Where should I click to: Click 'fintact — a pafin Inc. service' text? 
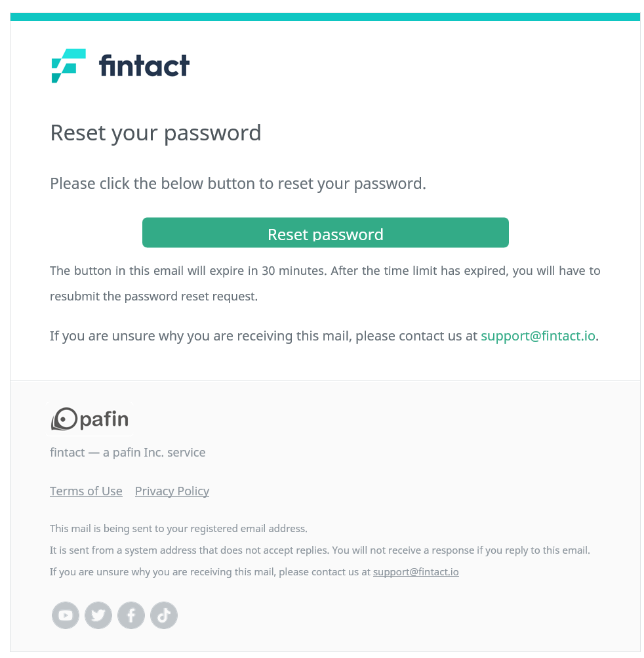tap(127, 453)
